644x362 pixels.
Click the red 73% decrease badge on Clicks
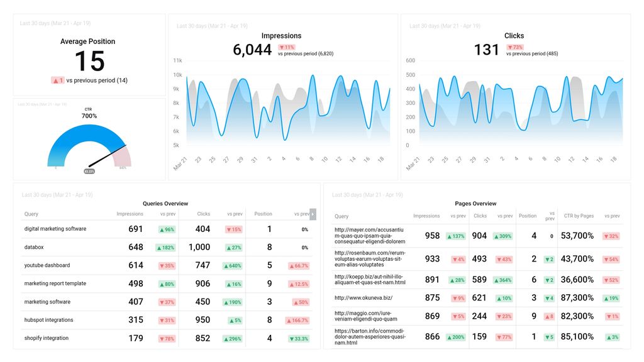[x=514, y=47]
